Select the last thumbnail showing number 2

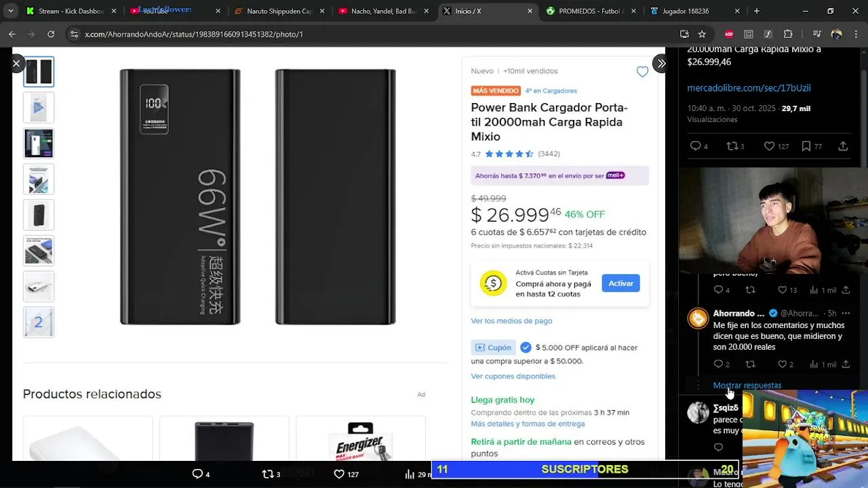39,322
